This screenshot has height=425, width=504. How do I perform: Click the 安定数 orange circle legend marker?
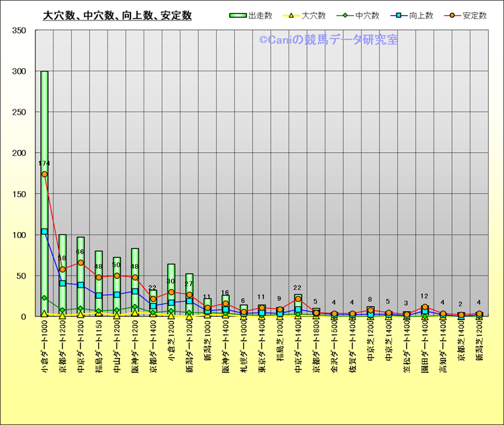coord(451,16)
